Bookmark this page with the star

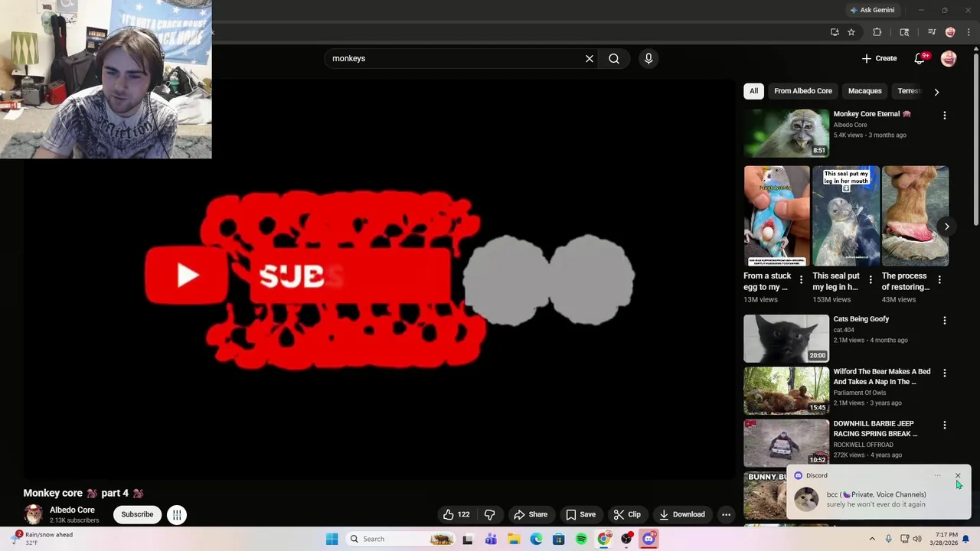(x=851, y=32)
